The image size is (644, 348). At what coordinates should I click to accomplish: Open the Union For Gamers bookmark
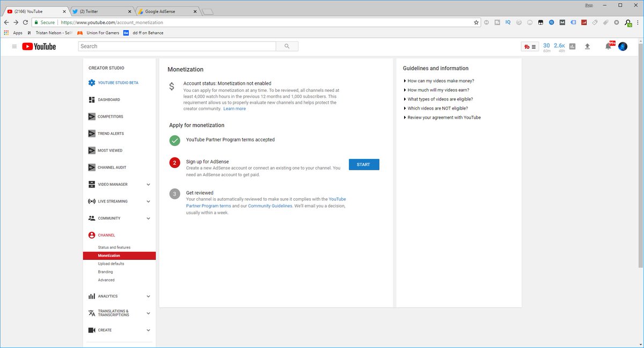[x=98, y=33]
